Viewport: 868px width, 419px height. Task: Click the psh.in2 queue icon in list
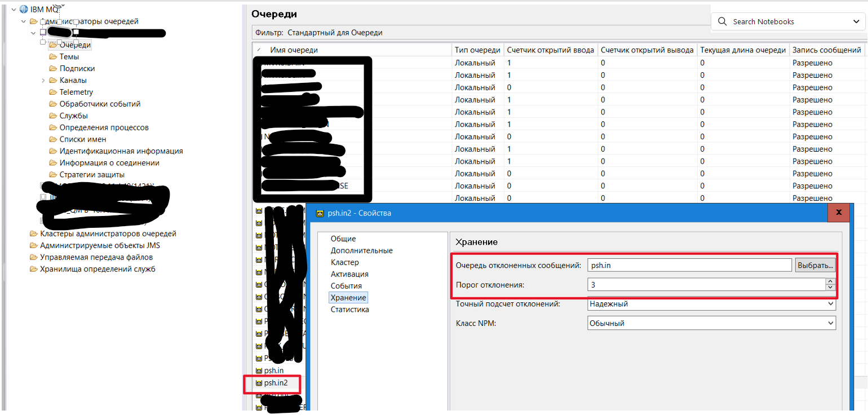pyautogui.click(x=259, y=383)
